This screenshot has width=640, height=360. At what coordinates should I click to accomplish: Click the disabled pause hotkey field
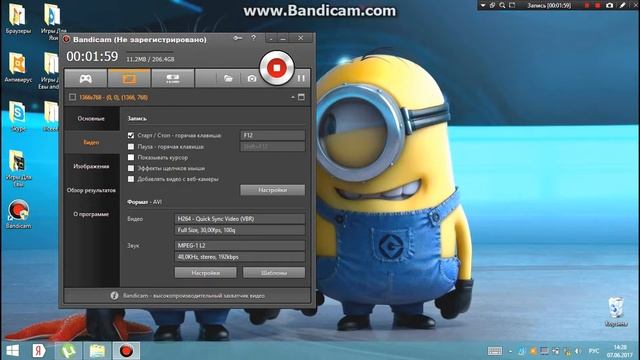pyautogui.click(x=272, y=147)
